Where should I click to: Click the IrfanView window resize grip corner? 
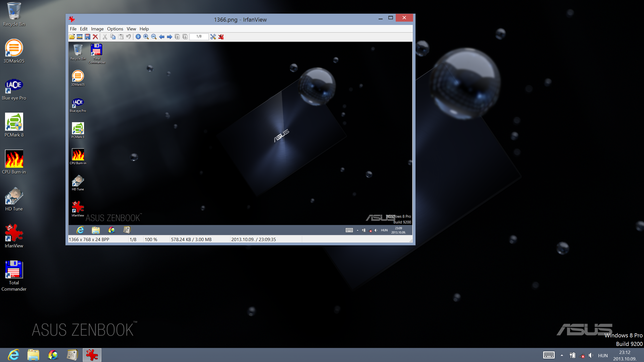pos(411,241)
